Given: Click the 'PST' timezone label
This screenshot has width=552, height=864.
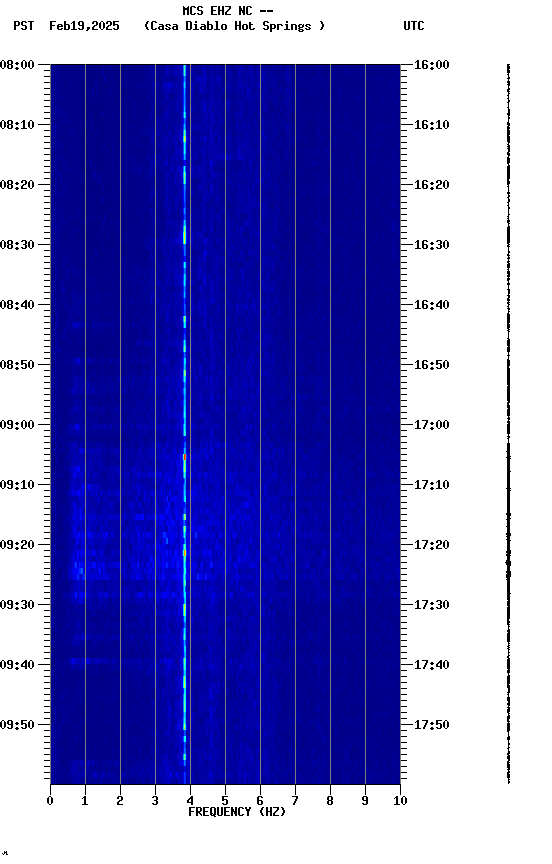Looking at the screenshot, I should (x=24, y=26).
